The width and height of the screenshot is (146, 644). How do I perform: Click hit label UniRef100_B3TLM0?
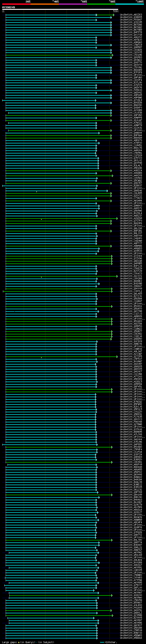tap(131, 82)
